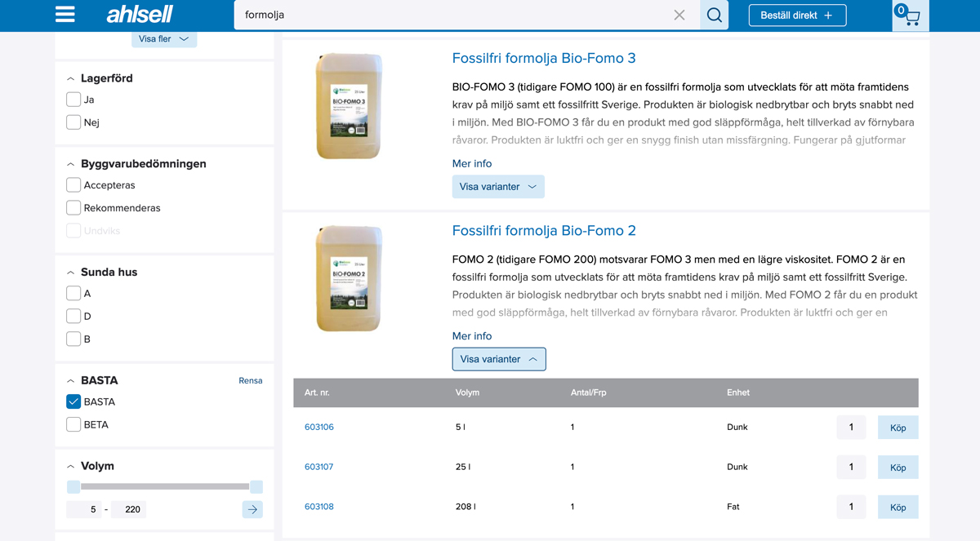
Task: Click Mer info for Bio-Fomo 3
Action: point(472,163)
